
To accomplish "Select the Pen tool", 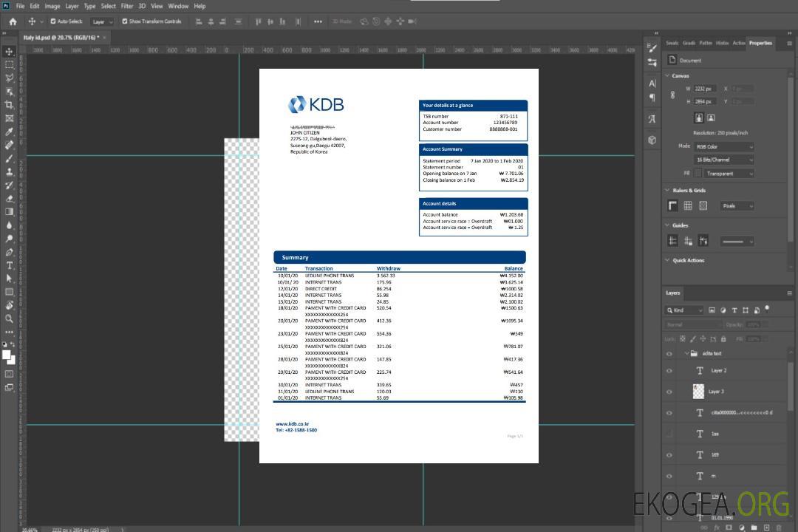I will click(9, 252).
